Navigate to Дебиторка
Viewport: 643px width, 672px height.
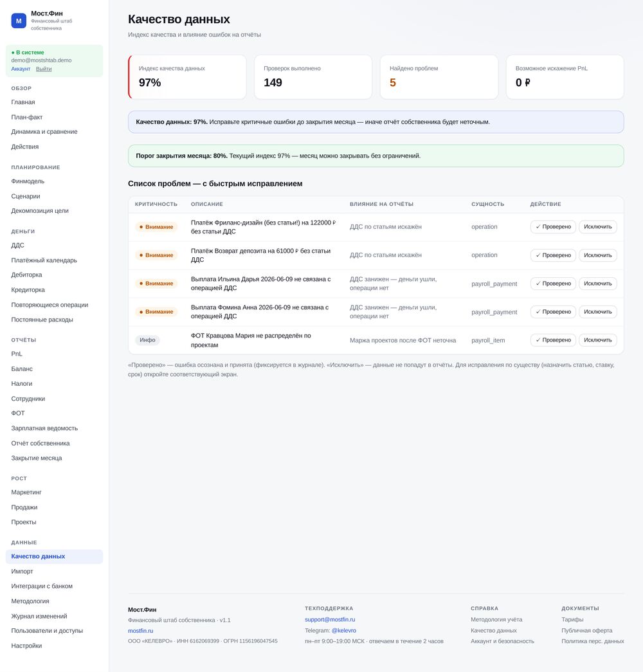point(26,275)
